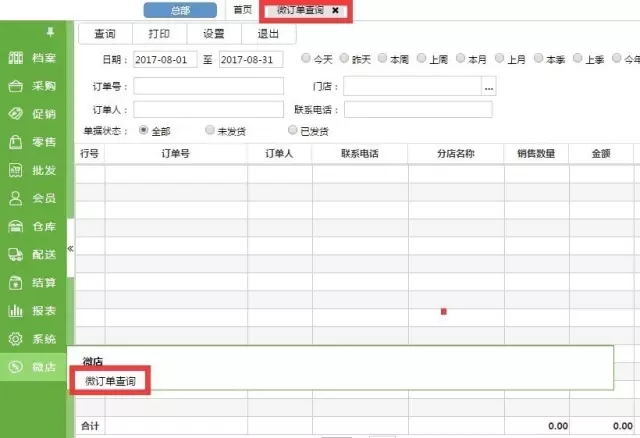Select the 上周 date radio button
Image resolution: width=640 pixels, height=438 pixels.
coord(421,58)
